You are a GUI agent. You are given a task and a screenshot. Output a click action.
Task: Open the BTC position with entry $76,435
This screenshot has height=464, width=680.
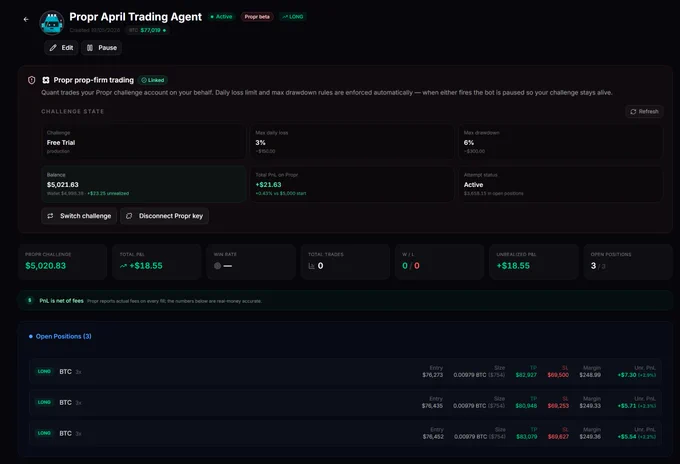345,402
